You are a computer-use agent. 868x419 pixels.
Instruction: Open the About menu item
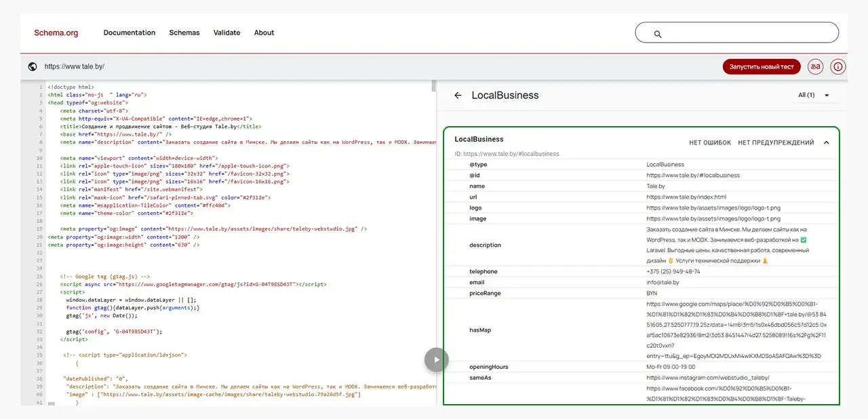[264, 33]
